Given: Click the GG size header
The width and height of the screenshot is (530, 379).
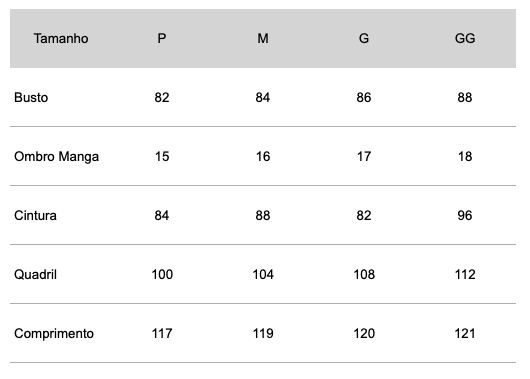Looking at the screenshot, I should click(x=465, y=38).
